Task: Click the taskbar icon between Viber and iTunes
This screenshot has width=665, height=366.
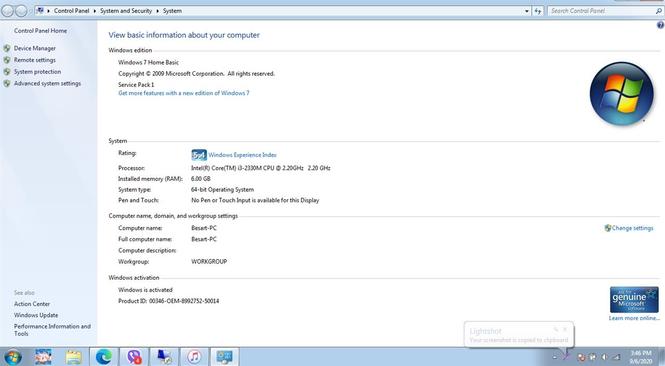Action: [164, 357]
